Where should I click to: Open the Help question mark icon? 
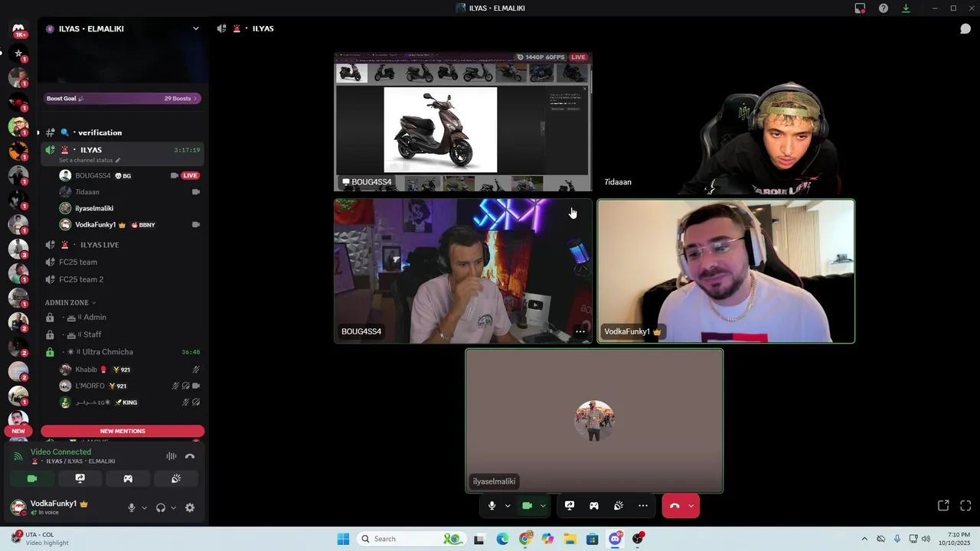coord(884,8)
